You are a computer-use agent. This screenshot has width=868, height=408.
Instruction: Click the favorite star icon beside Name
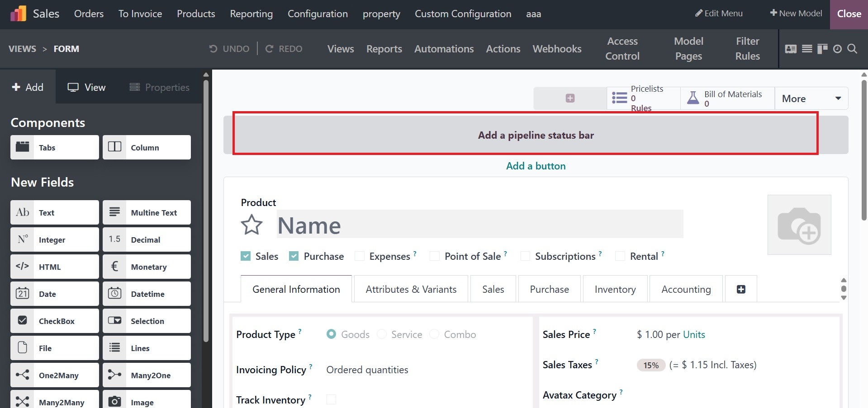pos(251,225)
